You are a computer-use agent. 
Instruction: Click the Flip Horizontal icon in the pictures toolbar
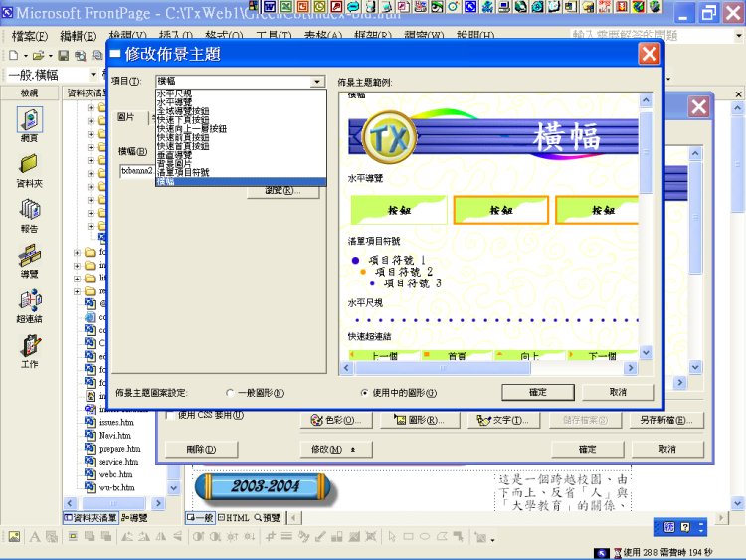(x=161, y=537)
